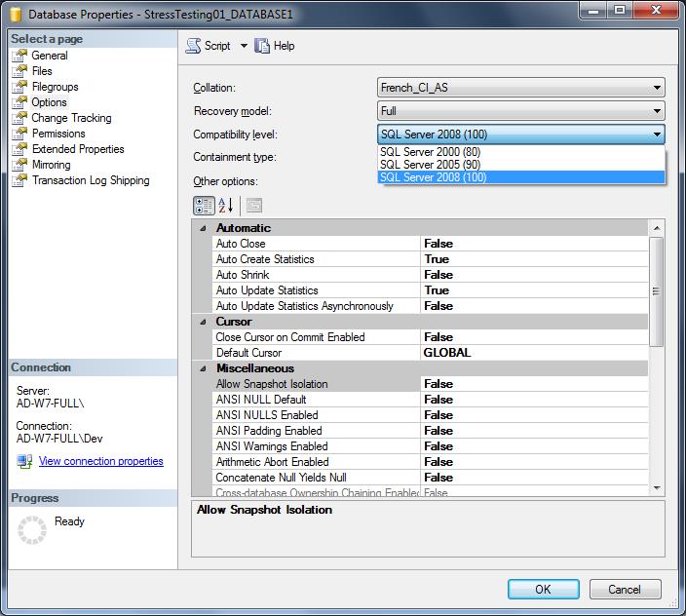Open View connection properties link
686x616 pixels.
[x=101, y=461]
